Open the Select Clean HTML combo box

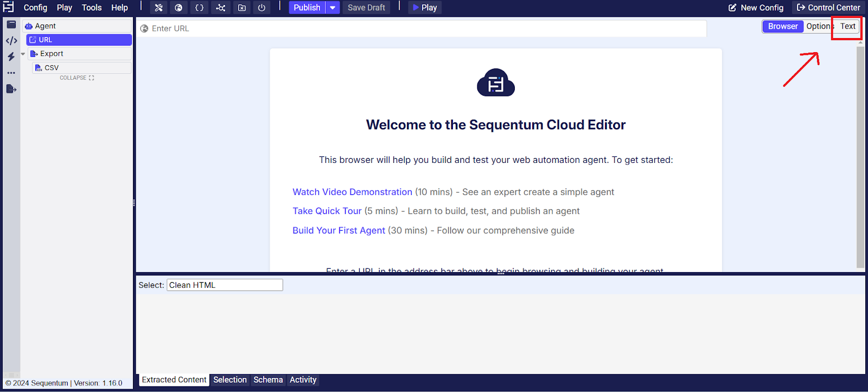point(225,285)
